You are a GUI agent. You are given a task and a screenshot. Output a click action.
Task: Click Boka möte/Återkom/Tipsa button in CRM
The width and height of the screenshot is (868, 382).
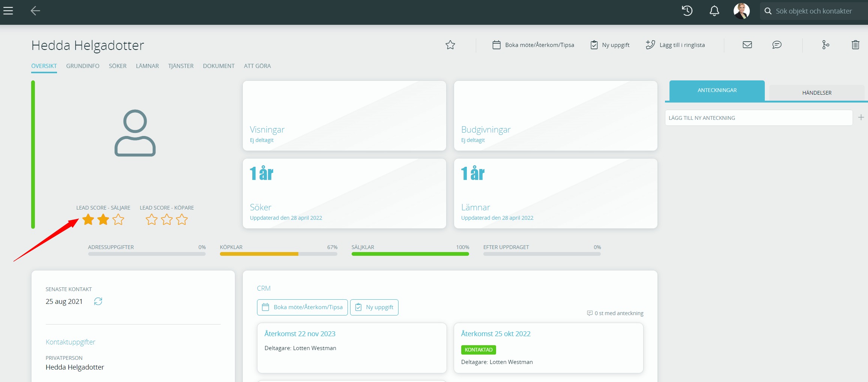(x=302, y=307)
